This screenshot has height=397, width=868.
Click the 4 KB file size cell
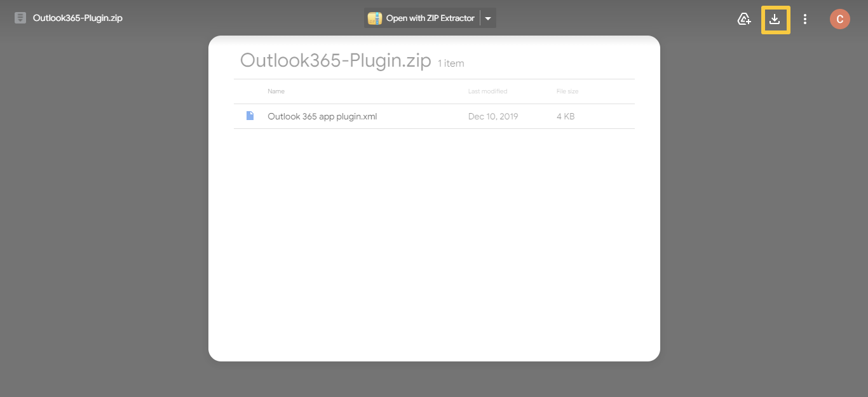tap(566, 116)
